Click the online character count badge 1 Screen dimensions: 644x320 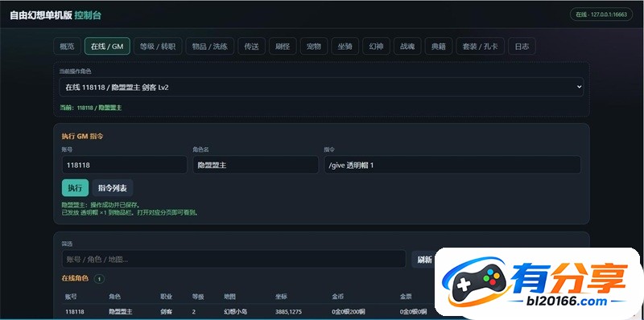click(x=99, y=279)
